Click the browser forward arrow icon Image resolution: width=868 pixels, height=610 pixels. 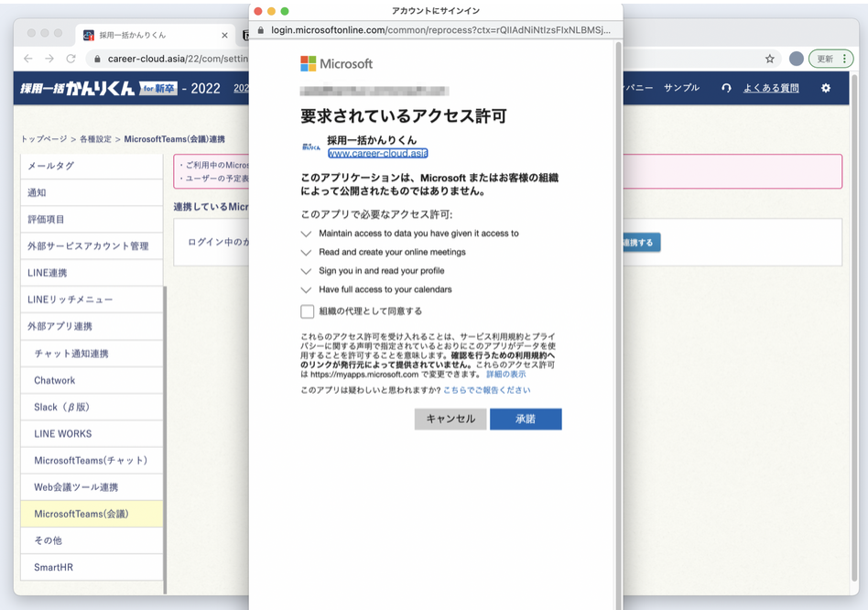[49, 59]
